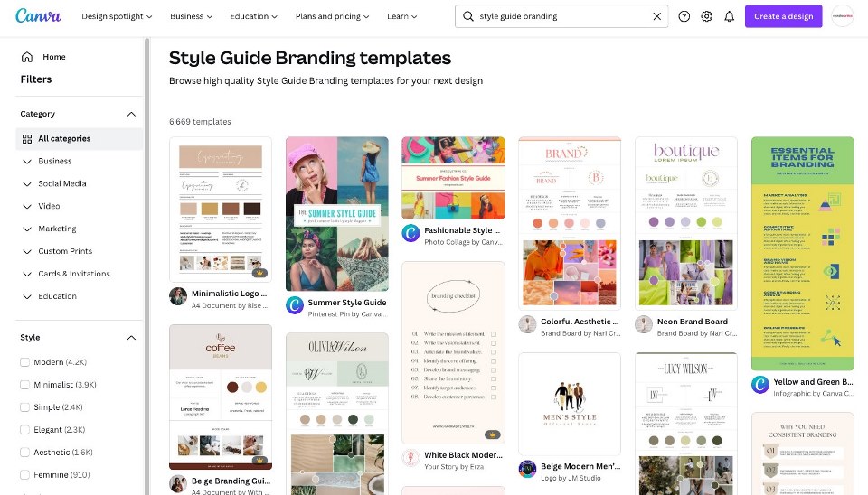This screenshot has height=495, width=868.
Task: Open Yellow and Green B... title link
Action: pos(813,381)
